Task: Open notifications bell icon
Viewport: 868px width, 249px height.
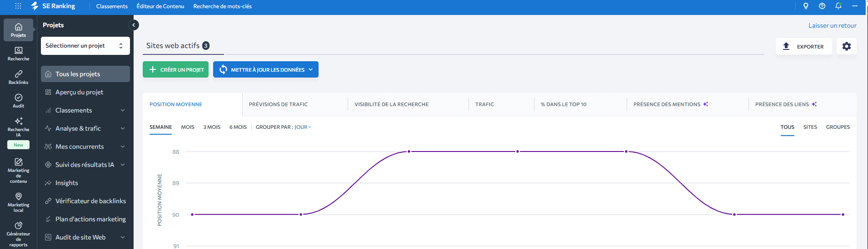Action: point(838,6)
